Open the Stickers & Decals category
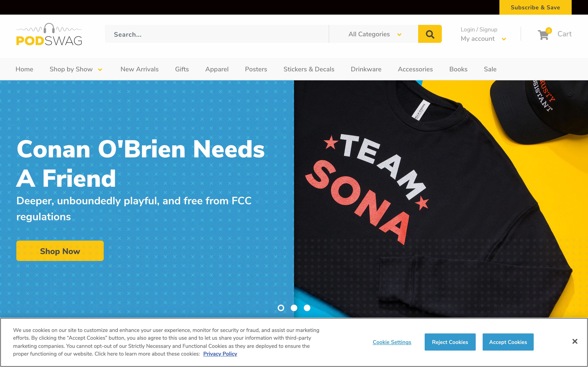This screenshot has height=367, width=588. [x=309, y=69]
